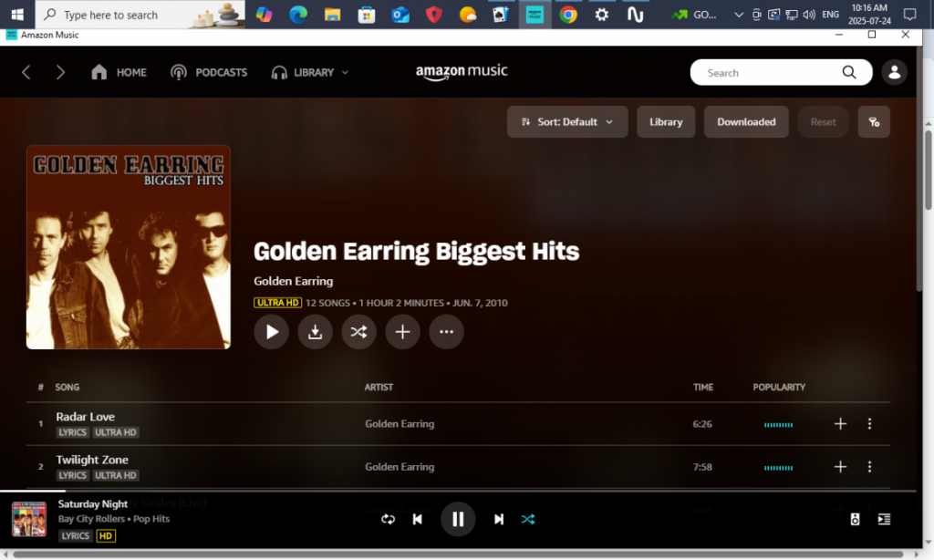Click the HD quality badge in the player
Viewport: 934px width, 560px height.
[106, 536]
